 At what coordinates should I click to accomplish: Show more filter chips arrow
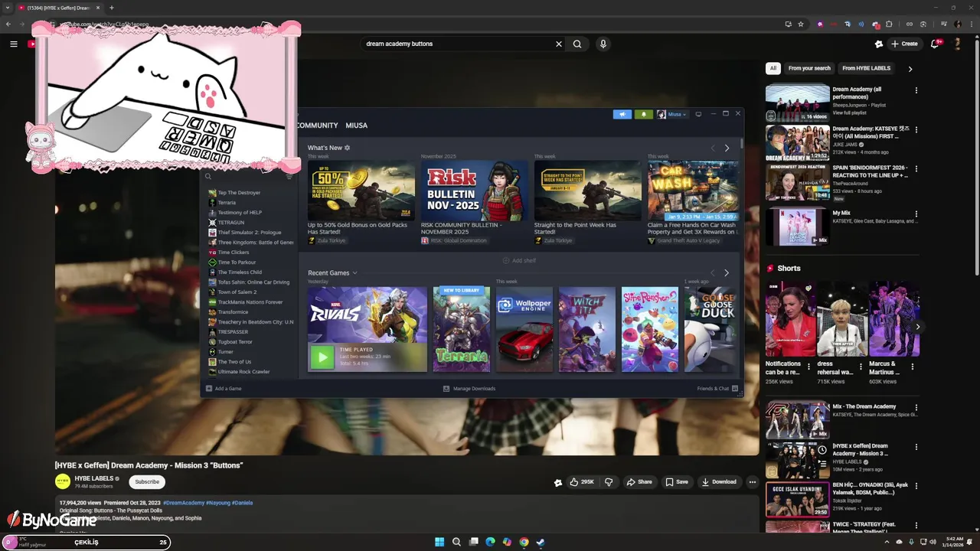(x=910, y=69)
